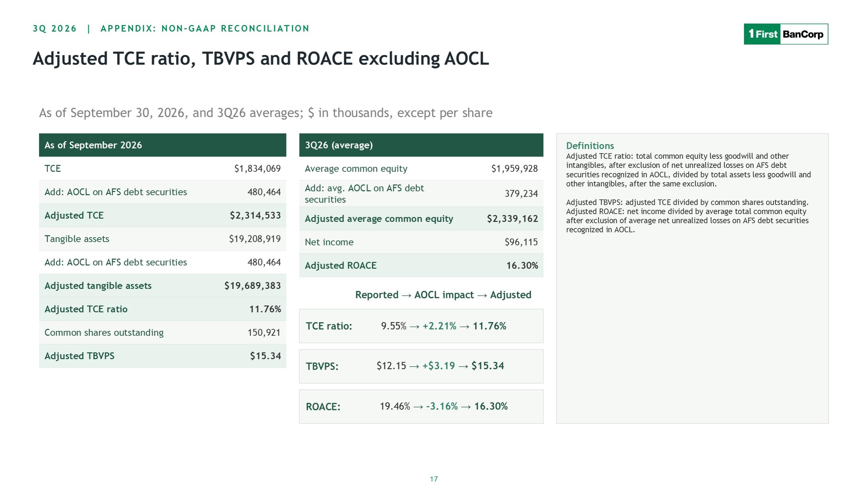Select the Net income value $96,115
Viewport: 868px width, 488px height.
pos(521,242)
